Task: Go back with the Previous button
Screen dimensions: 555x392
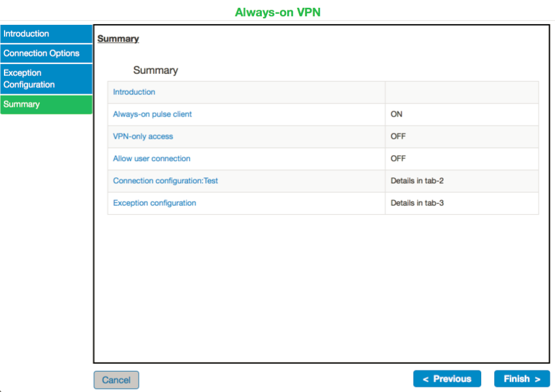Action: point(446,379)
